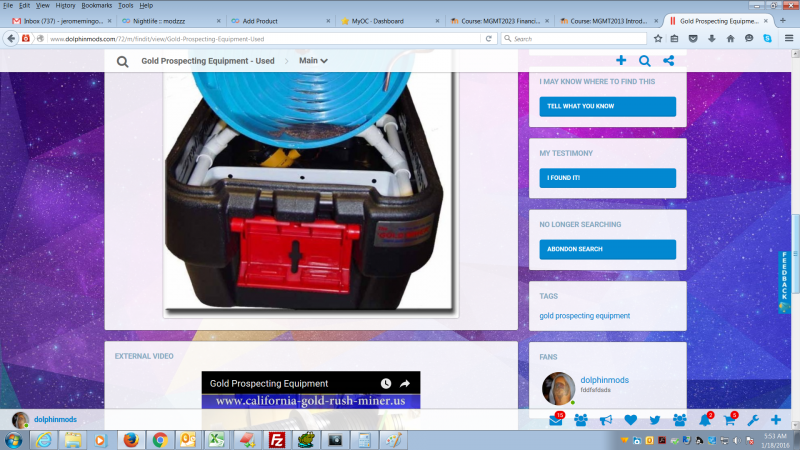
Task: Switch to the Inbox (737) Gmail tab
Action: pos(61,21)
